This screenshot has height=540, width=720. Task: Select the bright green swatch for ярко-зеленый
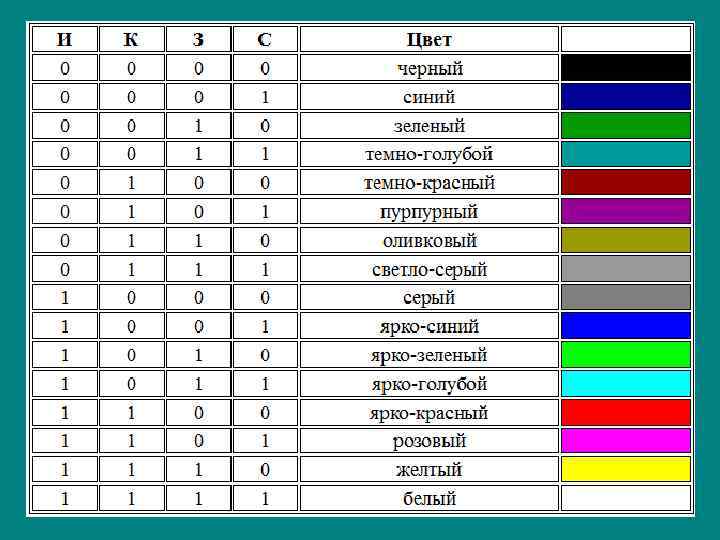click(626, 354)
